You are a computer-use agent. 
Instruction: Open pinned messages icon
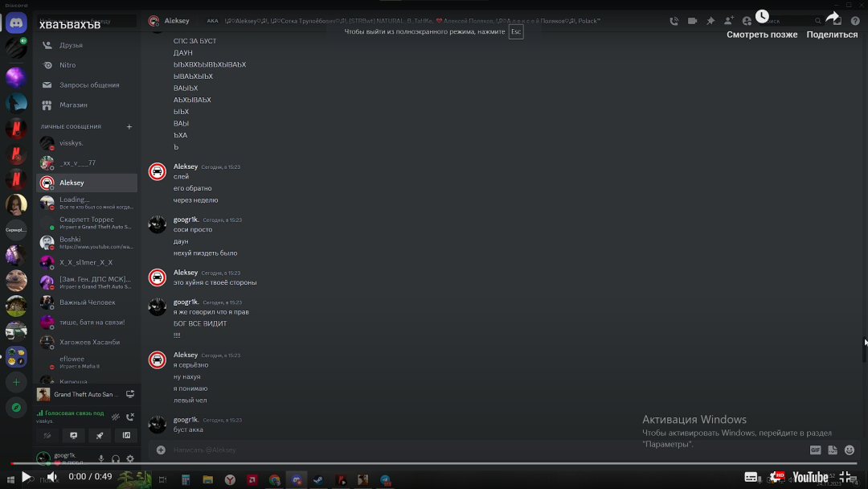point(710,21)
